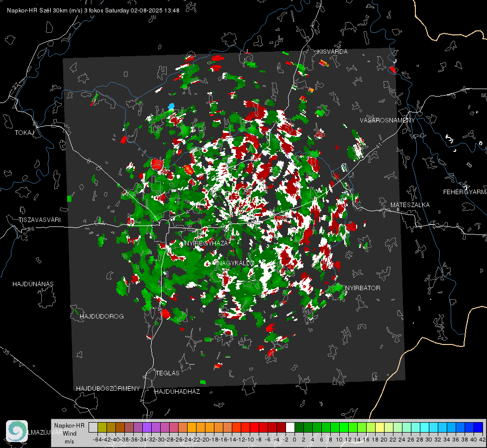Click the 'Napkor-HR' legend caption
The image size is (487, 448).
pyautogui.click(x=69, y=426)
